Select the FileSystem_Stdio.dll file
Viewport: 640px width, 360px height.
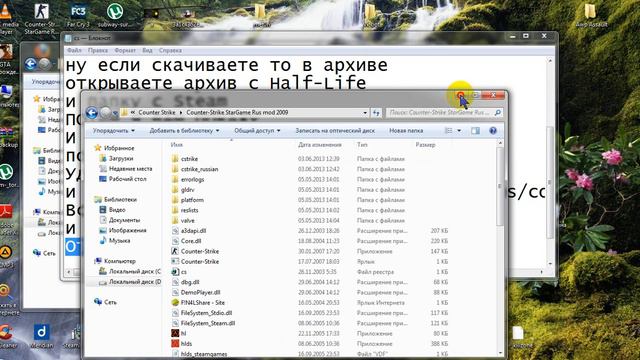click(x=202, y=313)
